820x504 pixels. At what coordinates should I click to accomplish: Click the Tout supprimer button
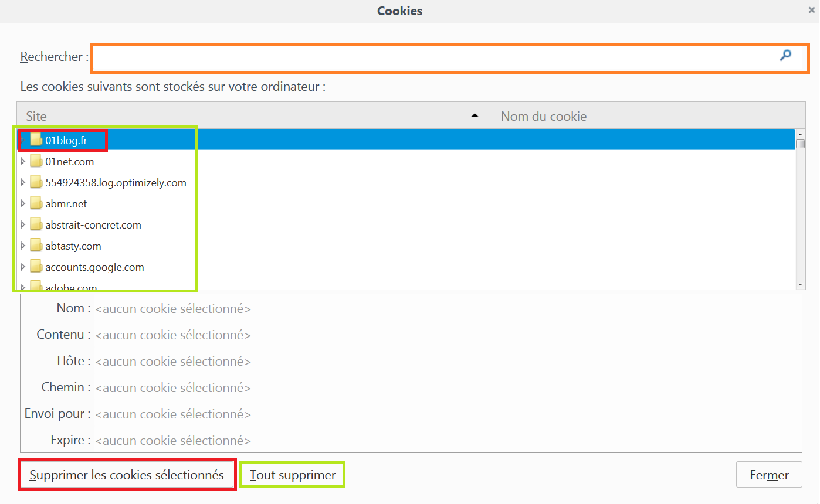click(293, 475)
